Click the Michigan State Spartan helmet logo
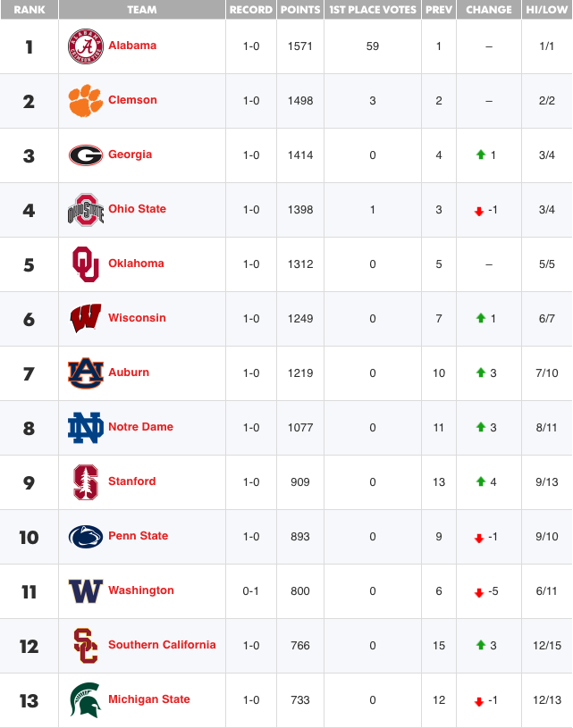The height and width of the screenshot is (728, 573). 86,700
